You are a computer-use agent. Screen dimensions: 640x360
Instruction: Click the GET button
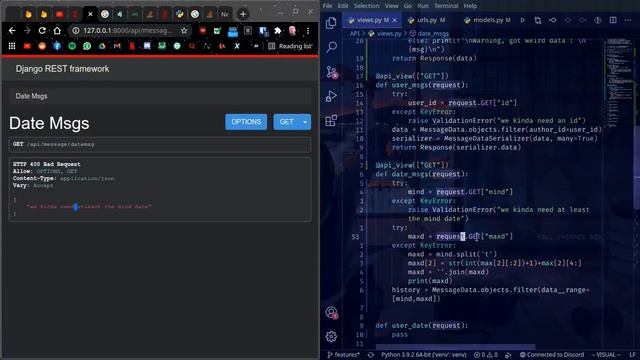(286, 122)
